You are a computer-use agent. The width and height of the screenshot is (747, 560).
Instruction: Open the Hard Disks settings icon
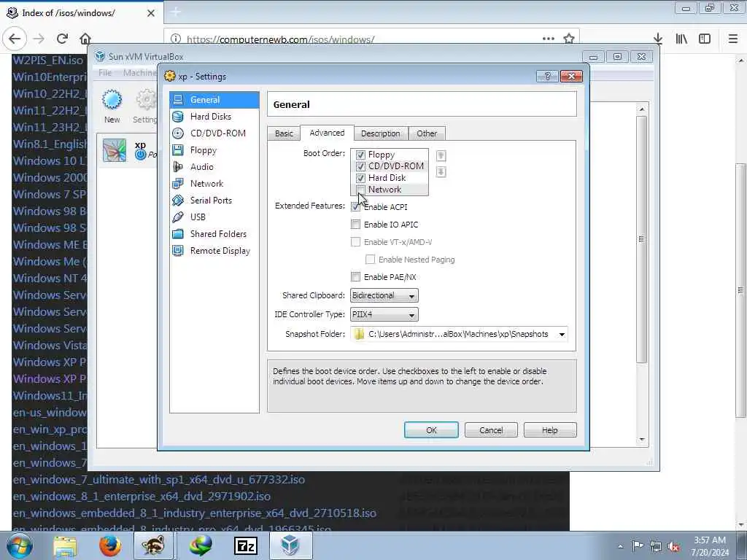click(x=178, y=116)
